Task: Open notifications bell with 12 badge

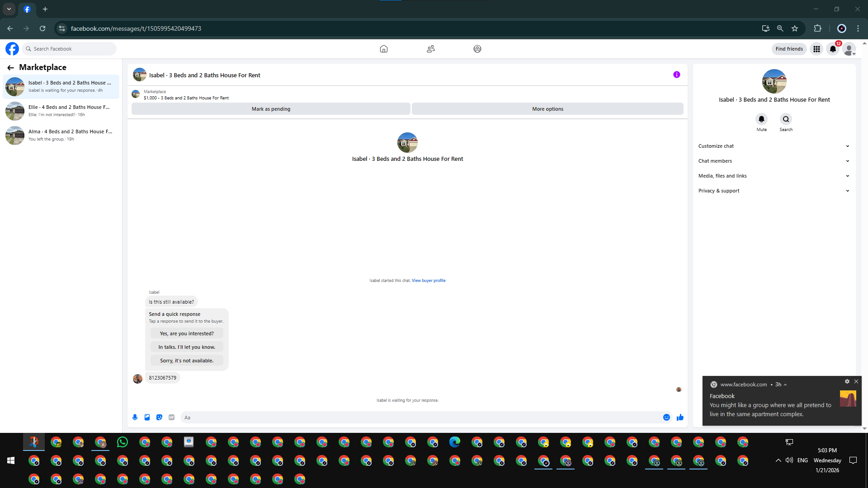Action: tap(833, 49)
